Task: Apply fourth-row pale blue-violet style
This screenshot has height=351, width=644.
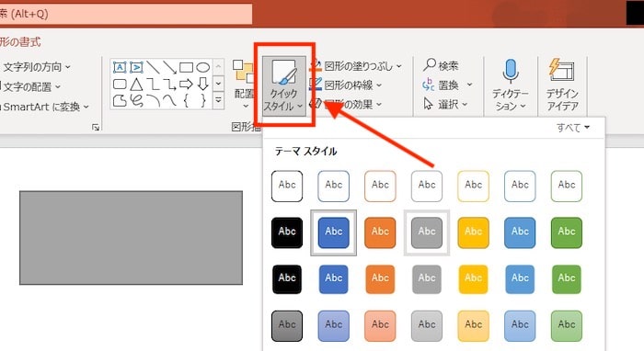Action: pos(333,326)
